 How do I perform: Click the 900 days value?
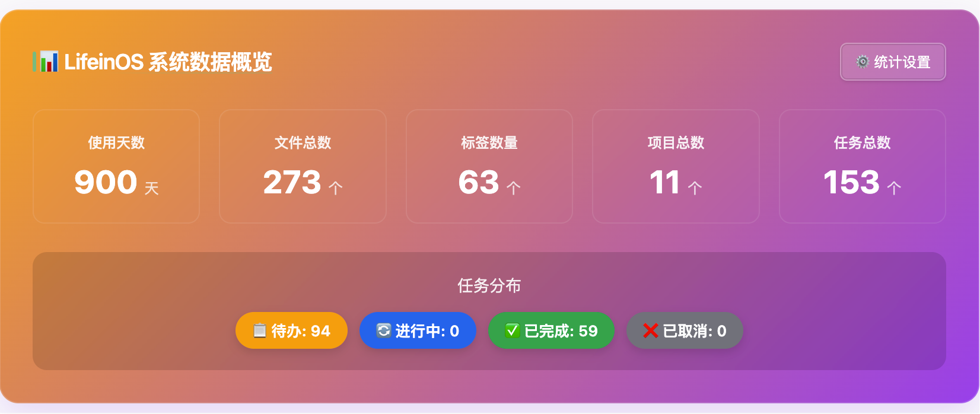coord(106,182)
